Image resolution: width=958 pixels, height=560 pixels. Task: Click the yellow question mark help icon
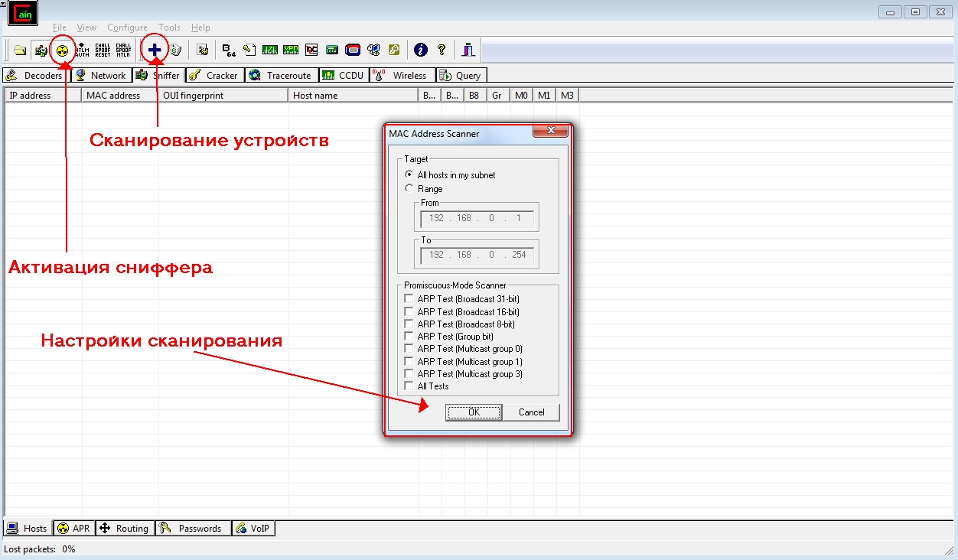tap(442, 50)
